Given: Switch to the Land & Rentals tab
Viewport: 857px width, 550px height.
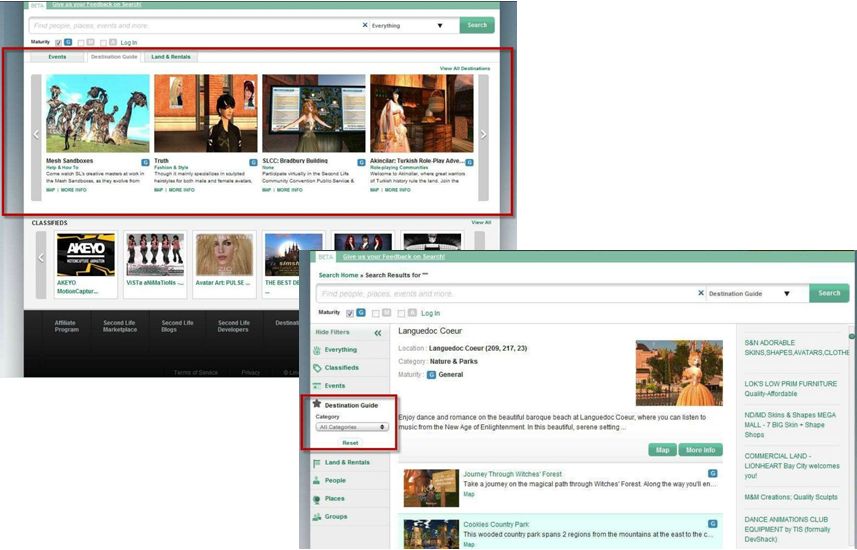Looking at the screenshot, I should tap(171, 57).
